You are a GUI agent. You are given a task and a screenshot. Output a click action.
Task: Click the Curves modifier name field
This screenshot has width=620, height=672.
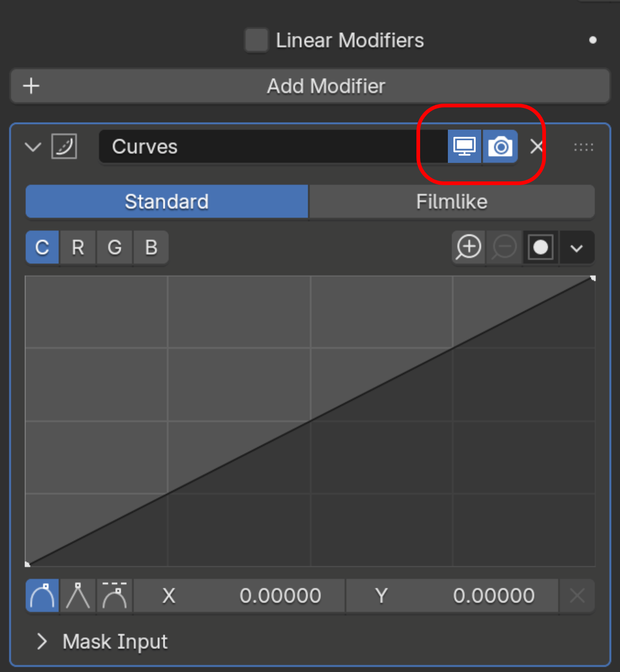[x=273, y=147]
